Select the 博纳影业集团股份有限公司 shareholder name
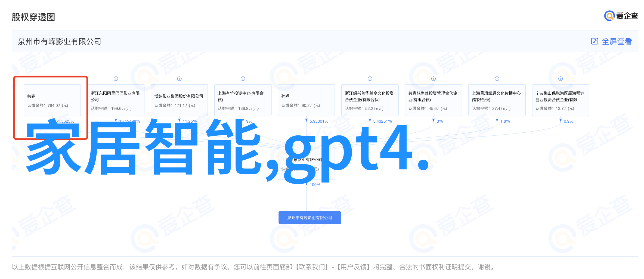This screenshot has height=279, width=644. click(179, 96)
